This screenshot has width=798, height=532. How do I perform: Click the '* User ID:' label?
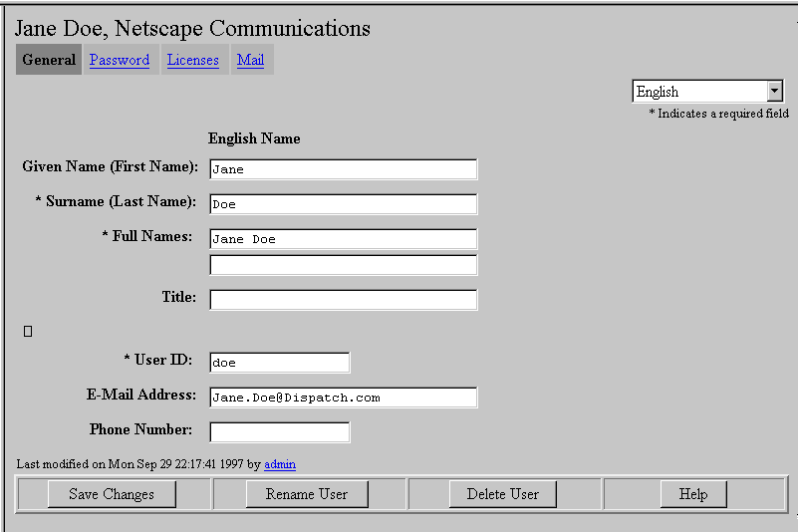158,360
